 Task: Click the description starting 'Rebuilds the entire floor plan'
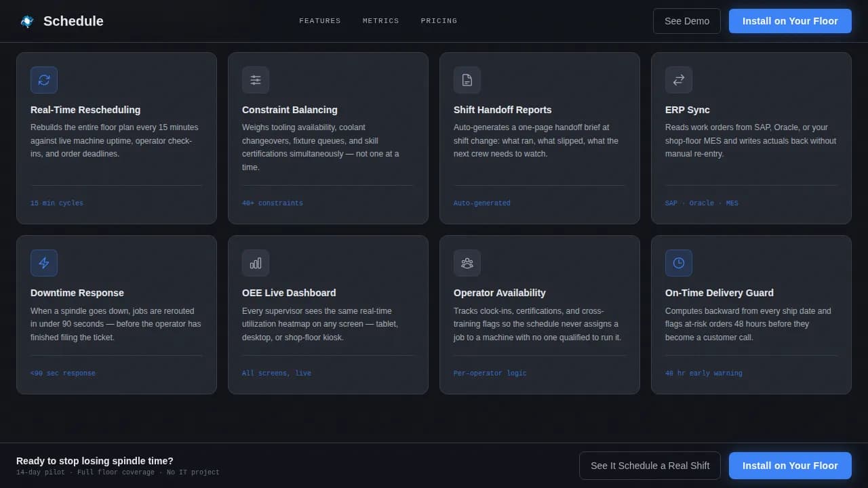115,140
